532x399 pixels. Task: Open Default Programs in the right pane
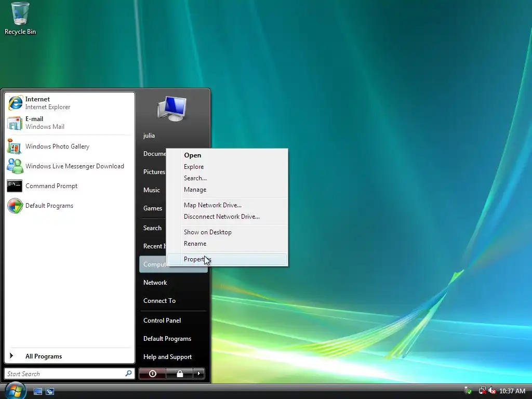pos(173,339)
